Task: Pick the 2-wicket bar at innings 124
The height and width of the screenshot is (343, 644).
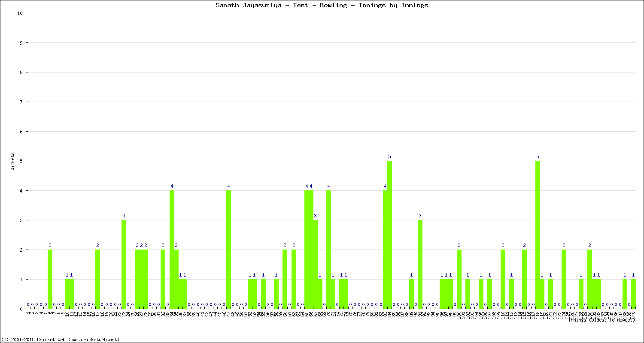Action: coord(564,279)
